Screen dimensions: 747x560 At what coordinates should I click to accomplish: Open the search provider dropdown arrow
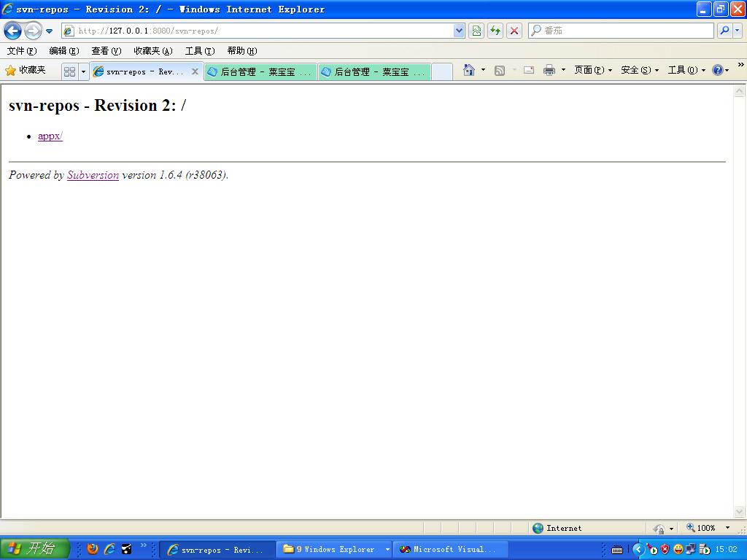[737, 31]
